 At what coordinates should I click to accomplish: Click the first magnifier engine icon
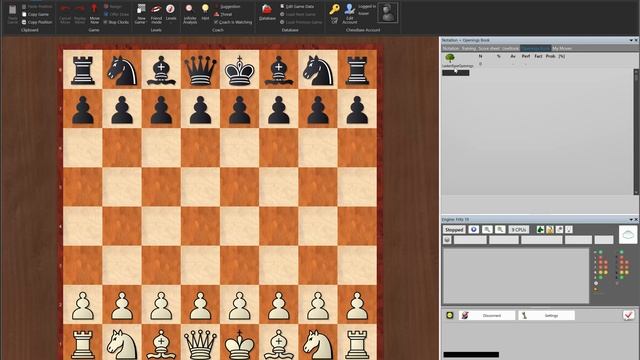tap(487, 230)
